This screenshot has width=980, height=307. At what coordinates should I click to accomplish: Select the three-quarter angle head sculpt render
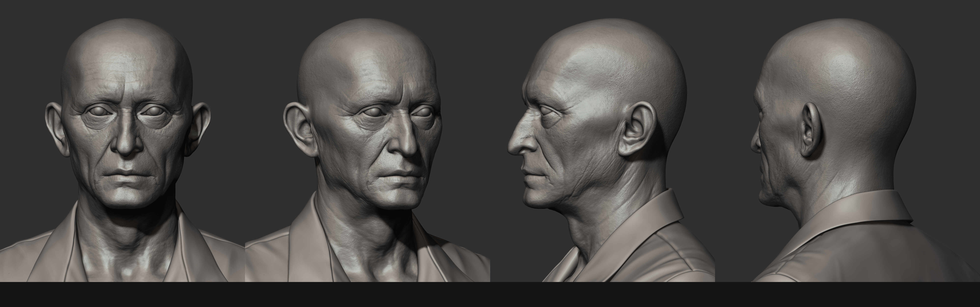coord(368,141)
